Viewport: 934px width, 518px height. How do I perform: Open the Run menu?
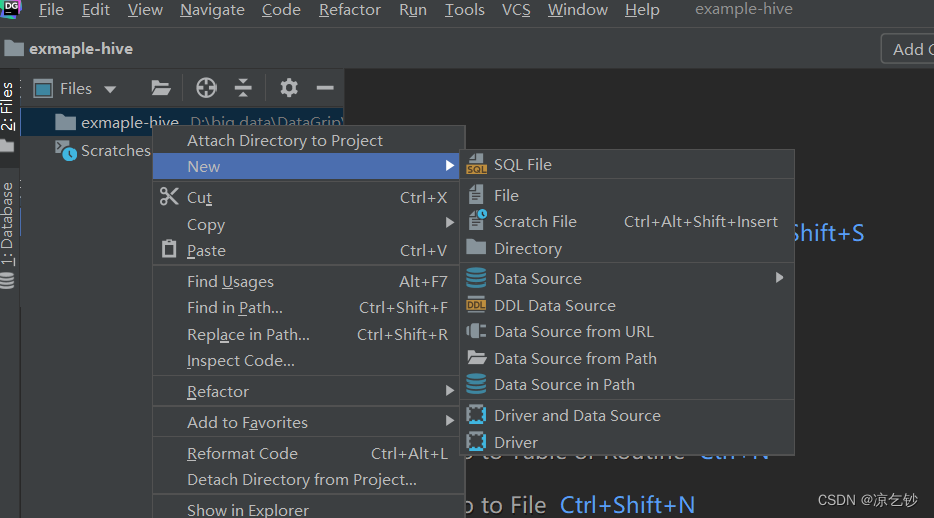click(413, 10)
